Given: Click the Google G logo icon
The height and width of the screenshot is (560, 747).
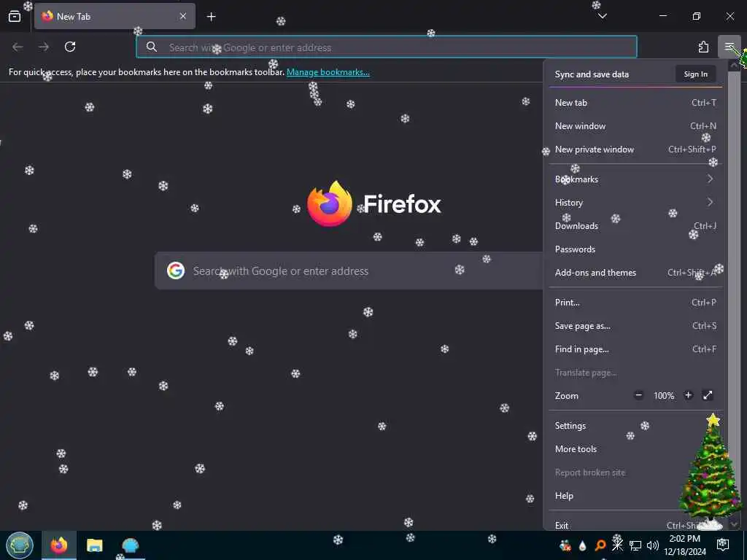Looking at the screenshot, I should [176, 271].
